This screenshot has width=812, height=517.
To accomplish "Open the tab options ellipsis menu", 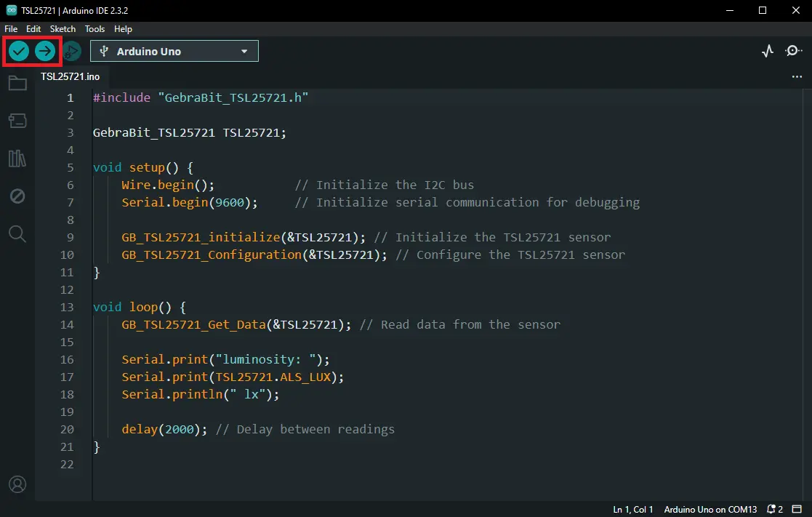I will pos(797,76).
